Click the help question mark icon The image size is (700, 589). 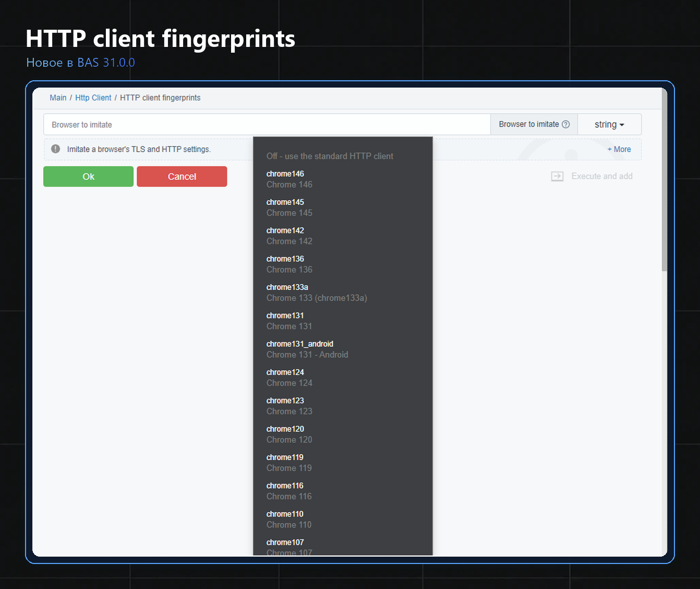(566, 124)
